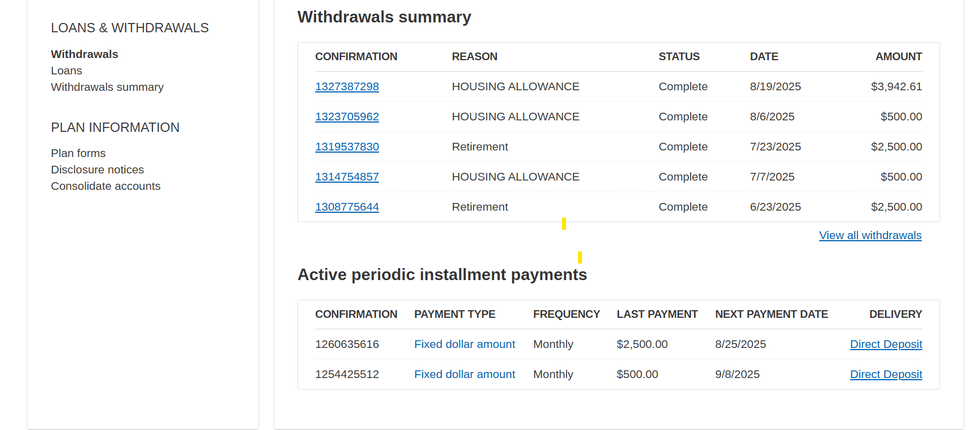This screenshot has height=430, width=980.
Task: Go to Loans in the sidebar
Action: 66,71
